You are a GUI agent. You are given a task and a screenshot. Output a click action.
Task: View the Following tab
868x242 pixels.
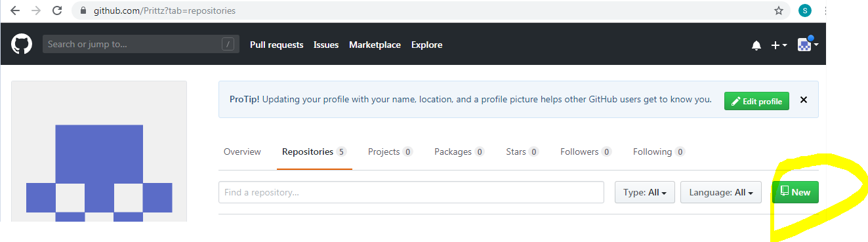pos(659,151)
